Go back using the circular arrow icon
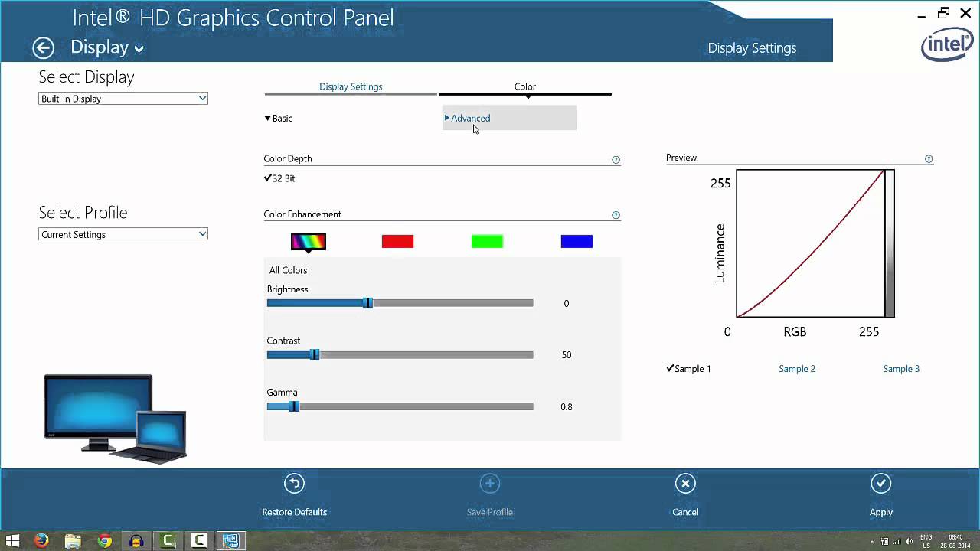 (43, 47)
